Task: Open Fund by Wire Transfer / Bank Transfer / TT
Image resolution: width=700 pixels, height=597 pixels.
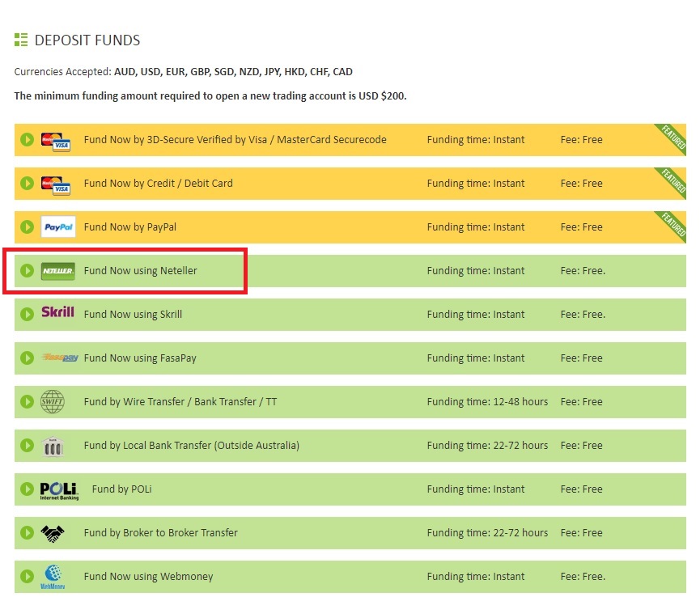Action: point(180,402)
